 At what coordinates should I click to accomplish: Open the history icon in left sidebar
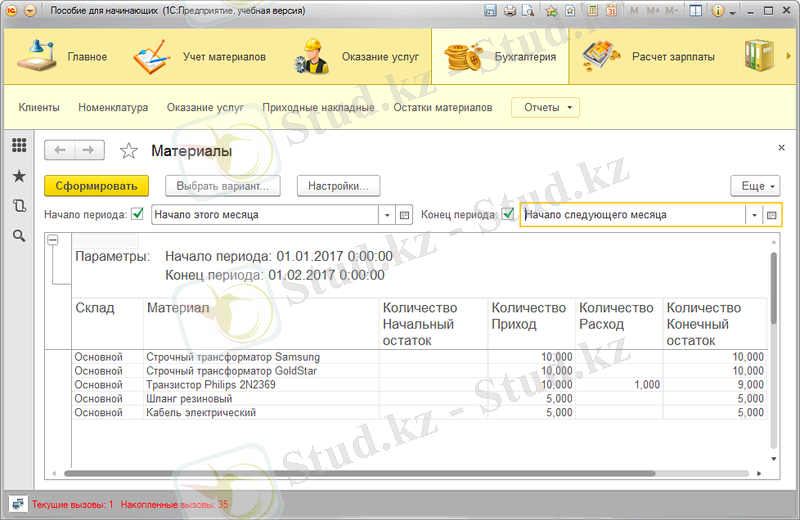click(x=19, y=206)
